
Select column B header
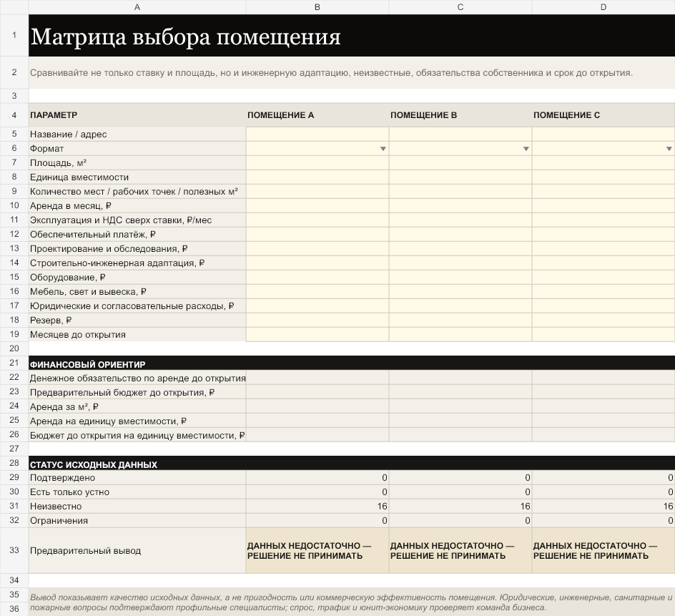317,7
